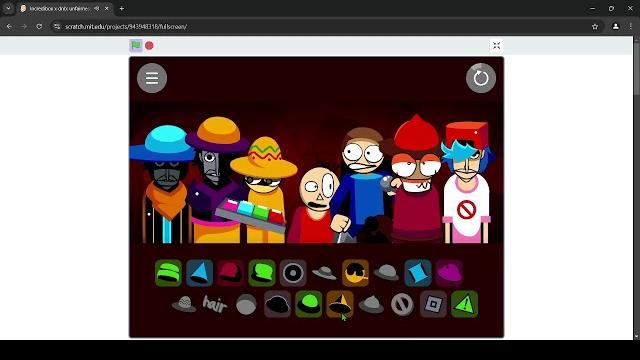Select the 'hair' text icon
The height and width of the screenshot is (360, 640).
tap(215, 304)
